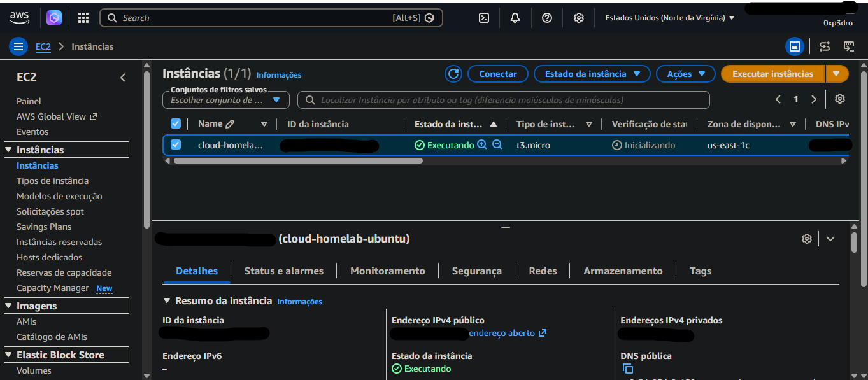Screen dimensions: 868x380
Task: Open the Name column filter arrow
Action: (x=264, y=124)
